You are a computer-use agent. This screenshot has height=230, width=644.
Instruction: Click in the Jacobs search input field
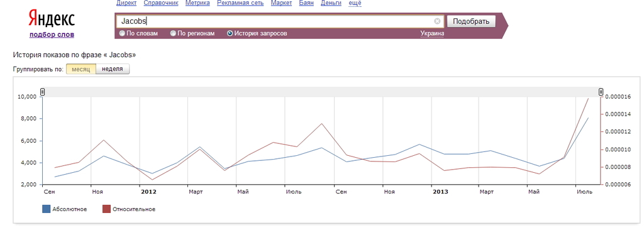coord(275,21)
